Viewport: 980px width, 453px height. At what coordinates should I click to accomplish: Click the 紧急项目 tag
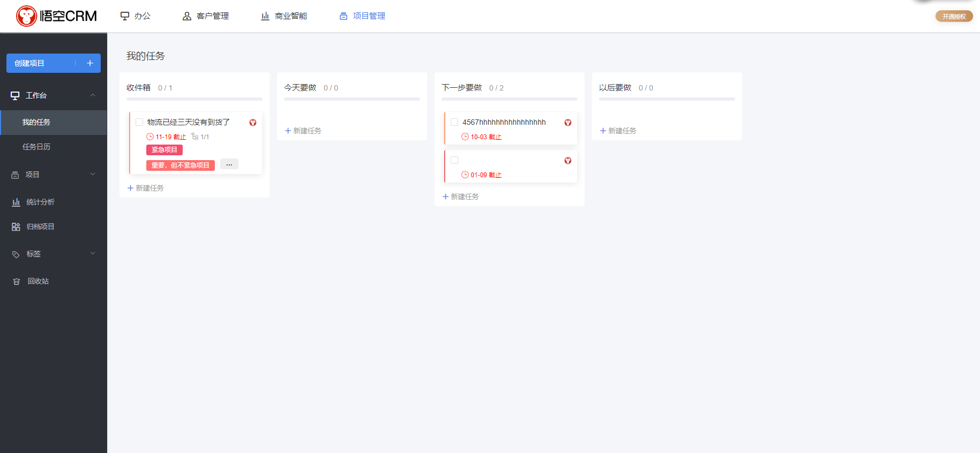point(164,150)
